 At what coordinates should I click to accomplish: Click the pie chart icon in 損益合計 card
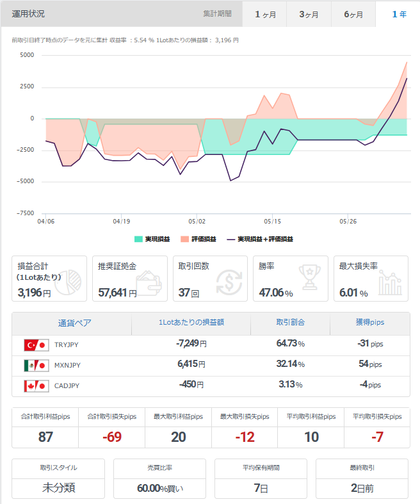click(x=69, y=282)
